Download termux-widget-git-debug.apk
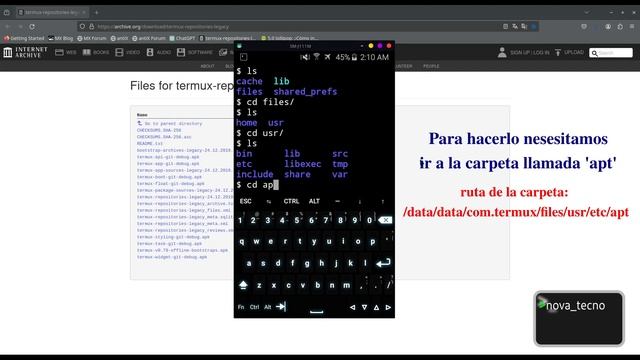640x360 pixels. pos(172,257)
